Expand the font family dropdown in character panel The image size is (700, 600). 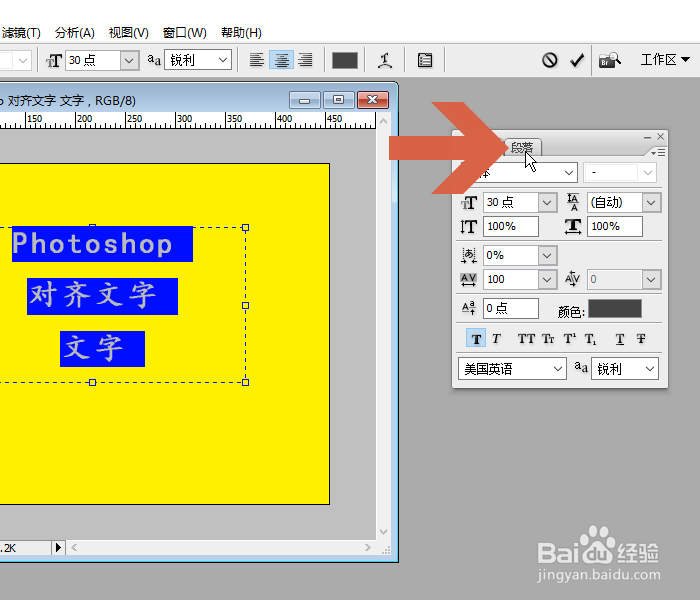pyautogui.click(x=568, y=173)
